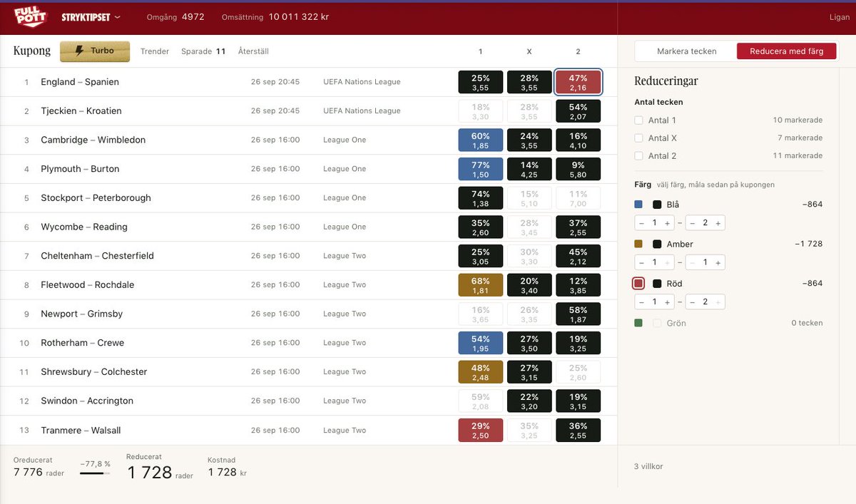Decrease the Blå minimum count
This screenshot has height=504, width=856.
642,223
